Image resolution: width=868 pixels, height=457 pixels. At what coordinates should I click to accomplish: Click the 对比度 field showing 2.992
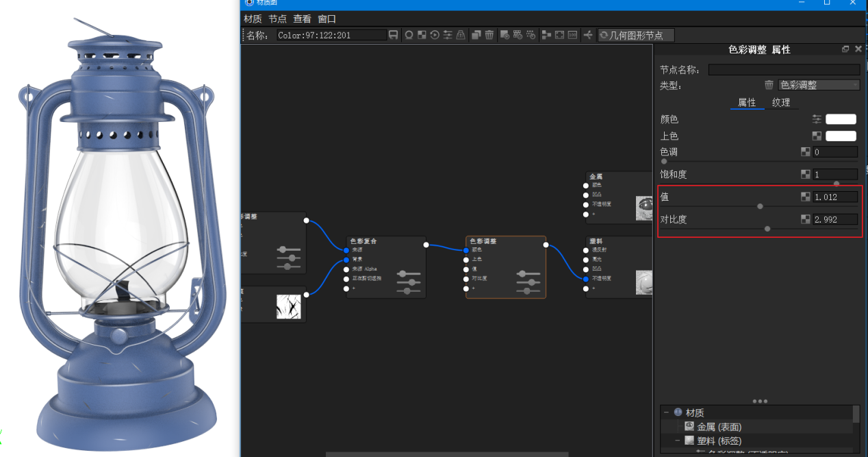click(x=835, y=220)
